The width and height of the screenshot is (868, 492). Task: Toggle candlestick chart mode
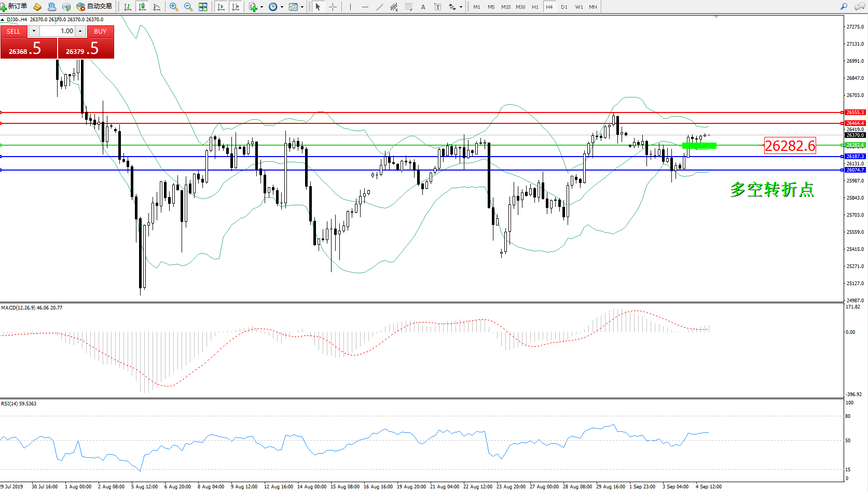point(142,7)
